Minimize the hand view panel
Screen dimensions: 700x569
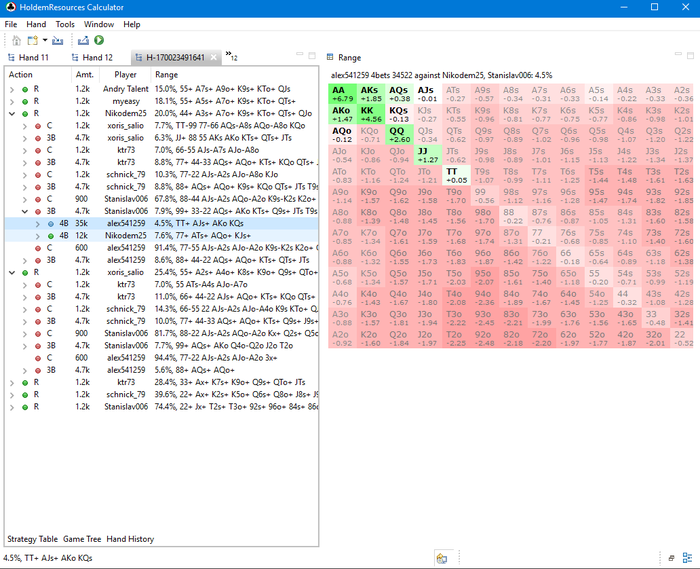(x=300, y=54)
